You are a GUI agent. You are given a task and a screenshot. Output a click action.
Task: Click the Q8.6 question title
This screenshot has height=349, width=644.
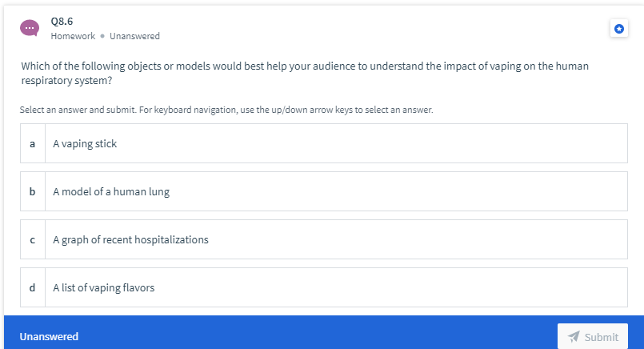[x=62, y=22]
